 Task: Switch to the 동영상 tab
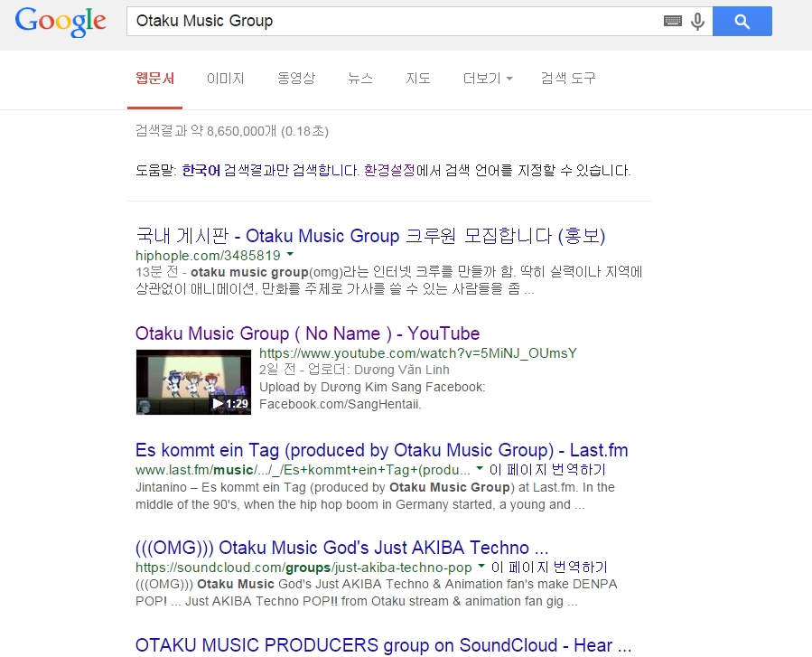296,79
